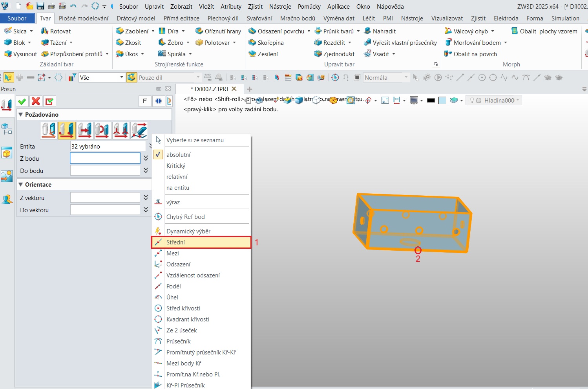Viewport: 588px width, 389px height.
Task: Click the Z vektoru input field
Action: point(105,197)
